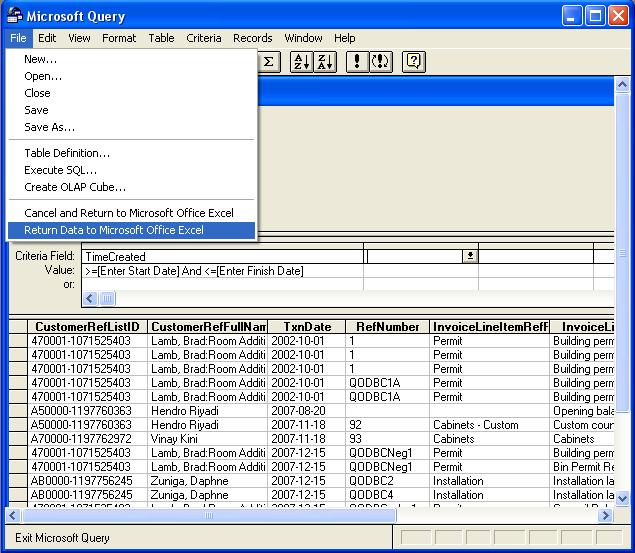
Task: Click RefNumber 93 cell
Action: pyautogui.click(x=388, y=439)
